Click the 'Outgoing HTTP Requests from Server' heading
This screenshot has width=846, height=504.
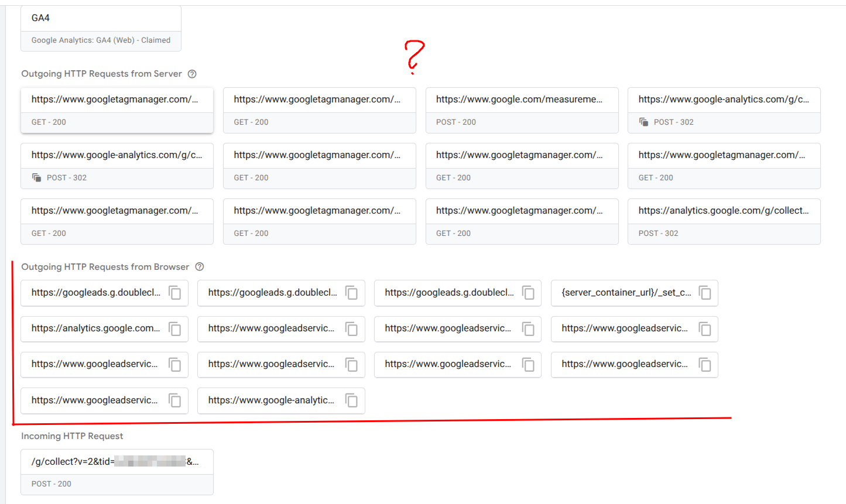101,74
